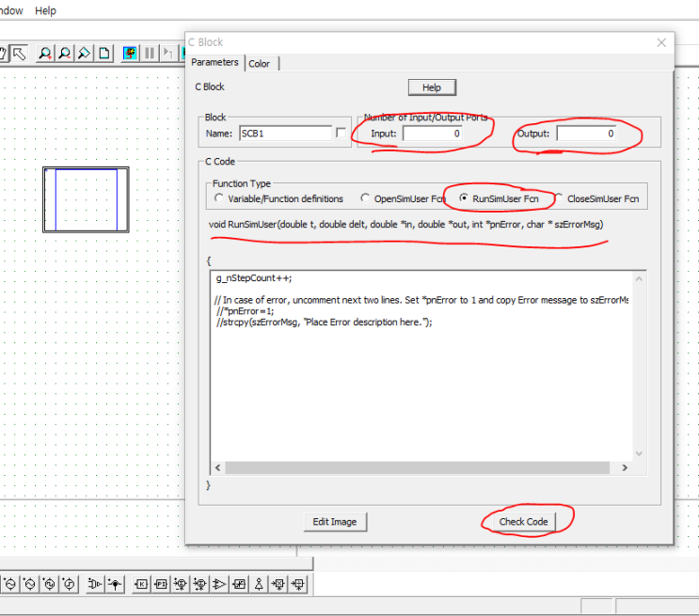Screen dimensions: 699x616
Task: Switch to the Parameters tab
Action: click(214, 62)
